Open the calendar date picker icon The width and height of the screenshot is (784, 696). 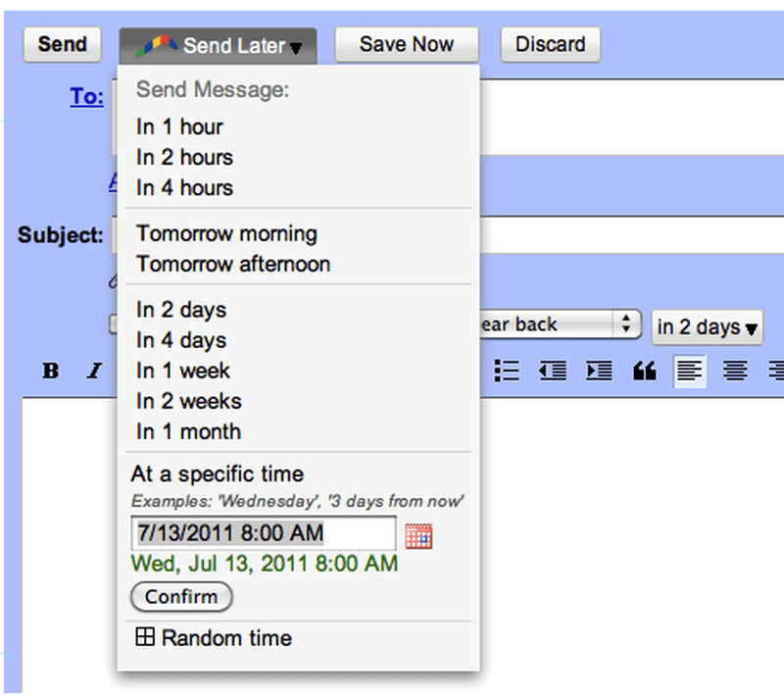pos(418,535)
